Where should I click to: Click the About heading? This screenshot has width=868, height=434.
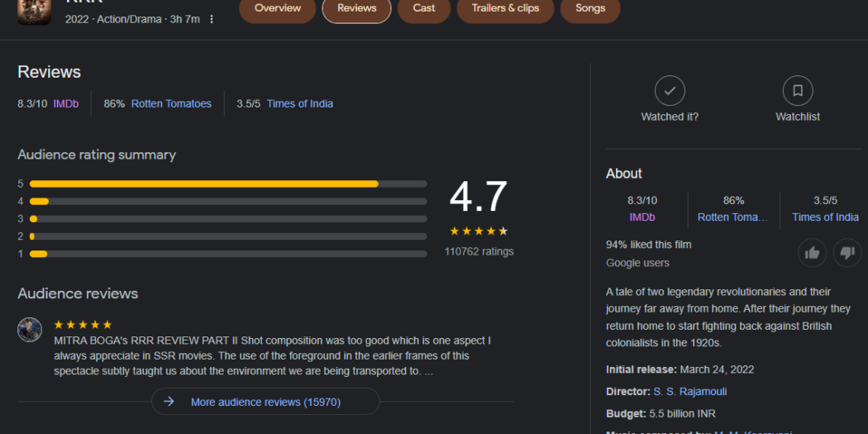coord(624,174)
